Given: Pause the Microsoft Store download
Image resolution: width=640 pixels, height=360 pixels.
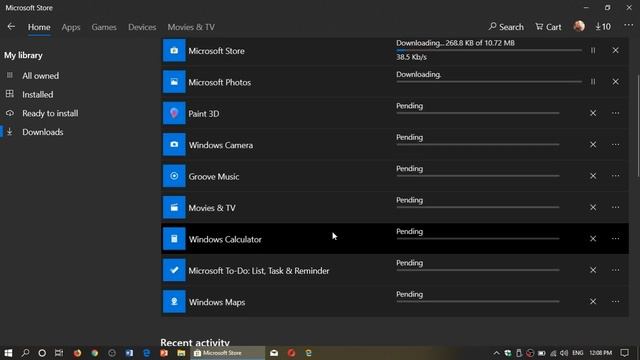Looking at the screenshot, I should pos(593,50).
